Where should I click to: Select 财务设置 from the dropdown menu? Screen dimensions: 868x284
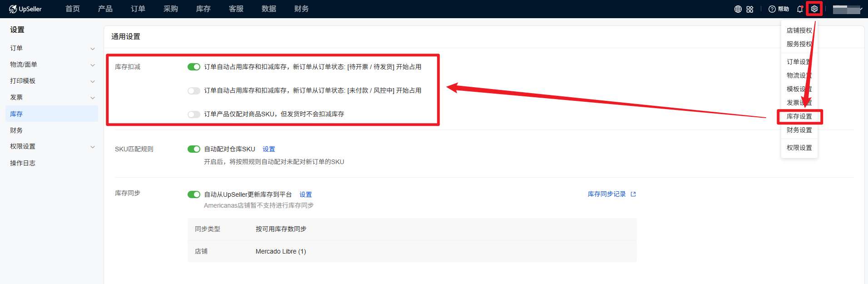(799, 130)
